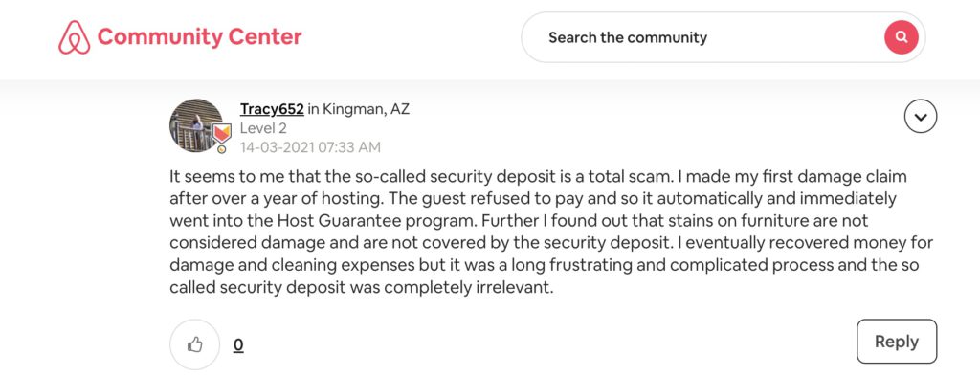Open the post options chevron menu
The width and height of the screenshot is (980, 376).
tap(921, 117)
